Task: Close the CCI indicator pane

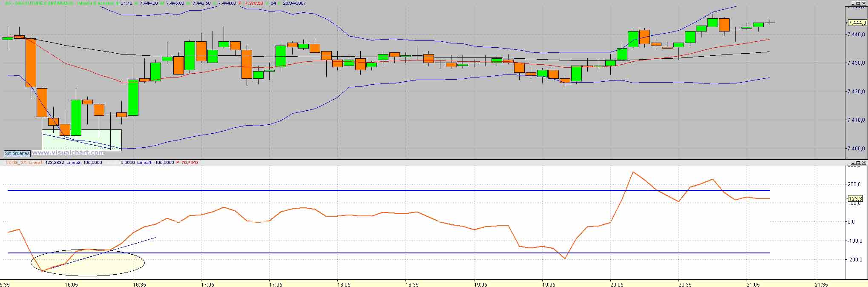Action: (864, 163)
